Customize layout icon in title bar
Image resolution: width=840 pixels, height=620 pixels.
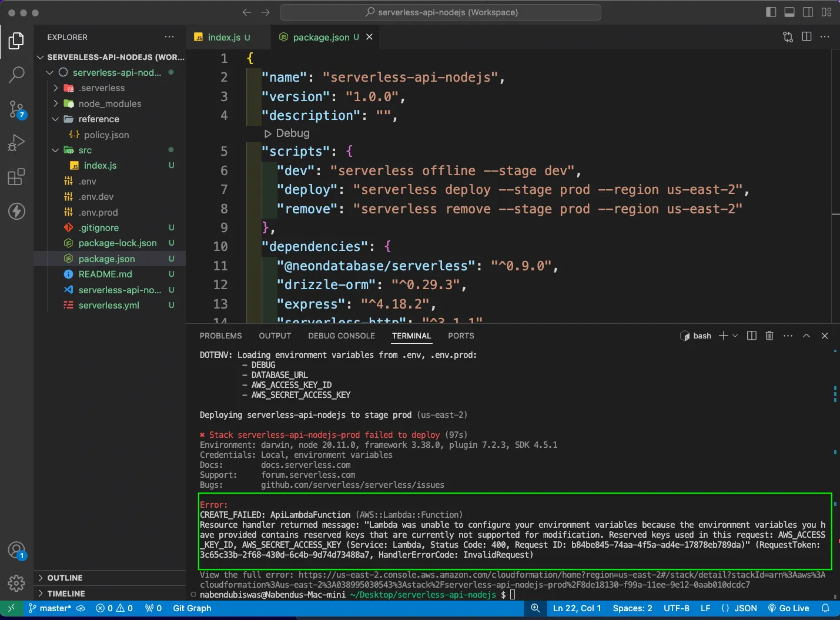pyautogui.click(x=826, y=12)
